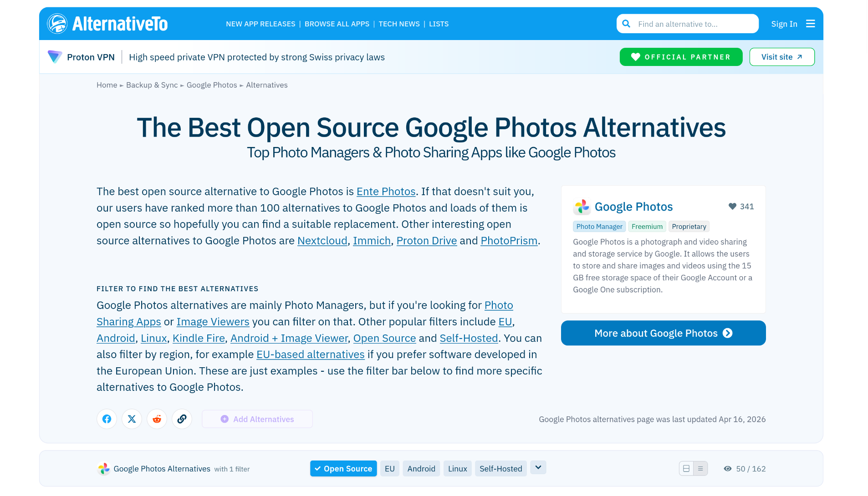Viewport: 868px width, 496px height.
Task: Click the 'with 1 filter' label
Action: [x=232, y=469]
